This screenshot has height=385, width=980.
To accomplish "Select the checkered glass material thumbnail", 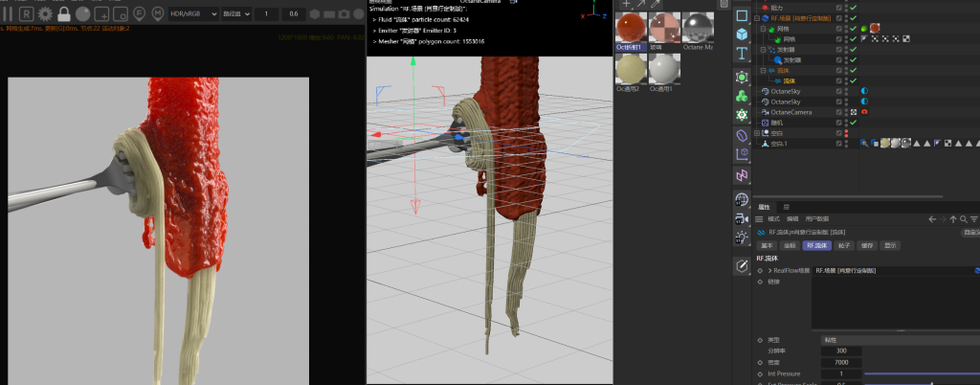I will point(664,28).
